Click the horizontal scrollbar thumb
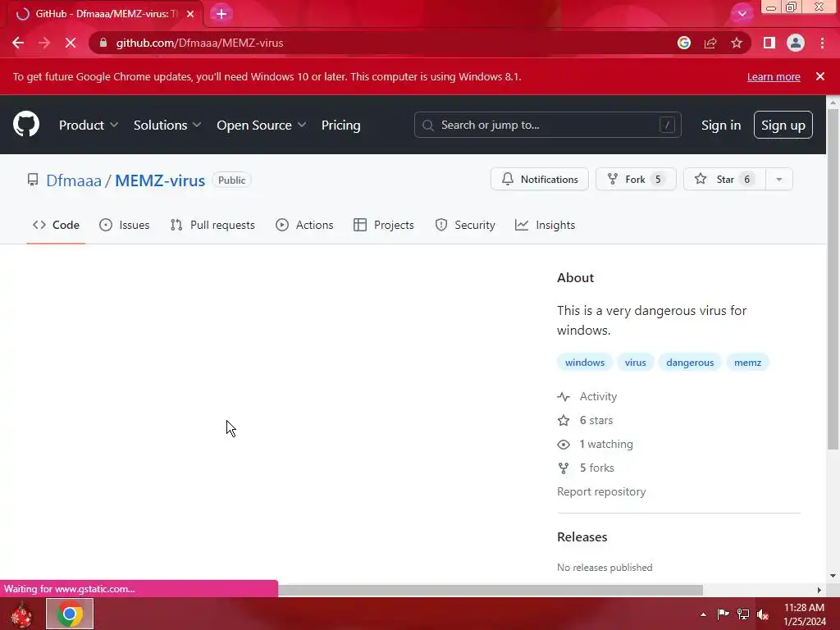Viewport: 840px width, 630px height. tap(491, 590)
